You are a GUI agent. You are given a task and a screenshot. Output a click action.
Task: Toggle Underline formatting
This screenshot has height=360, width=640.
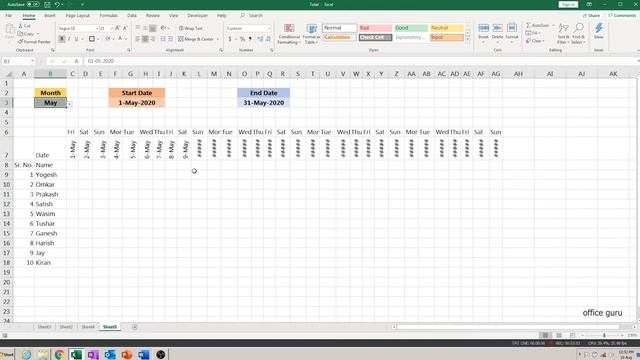point(76,39)
